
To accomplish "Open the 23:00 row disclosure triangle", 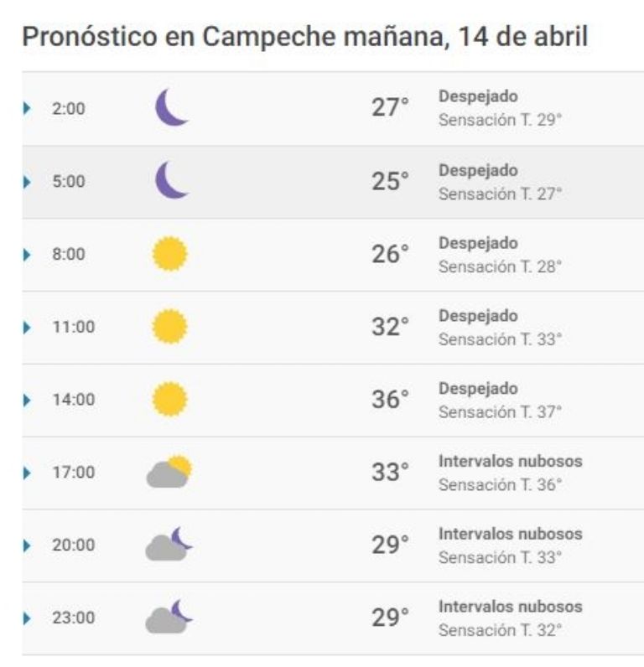I will tap(27, 618).
